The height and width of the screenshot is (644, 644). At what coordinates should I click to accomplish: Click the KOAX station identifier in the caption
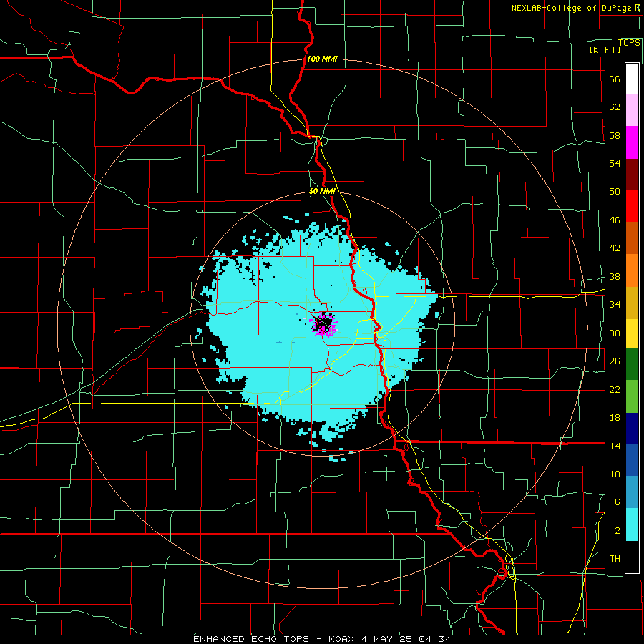click(x=341, y=639)
